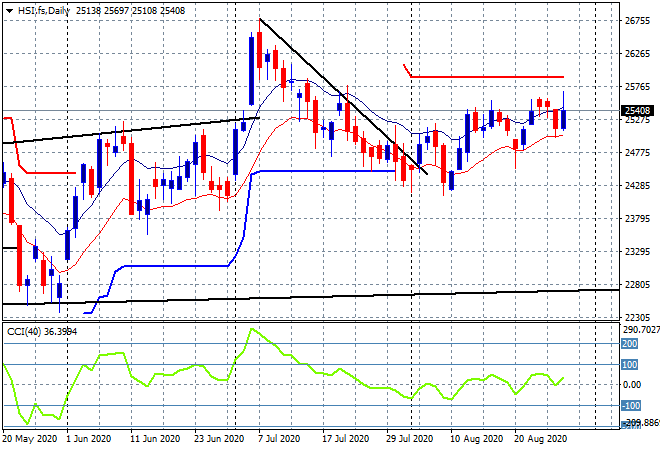The height and width of the screenshot is (450, 660).
Task: Click the HSI,fs,Daily chart title text
Action: click(43, 9)
